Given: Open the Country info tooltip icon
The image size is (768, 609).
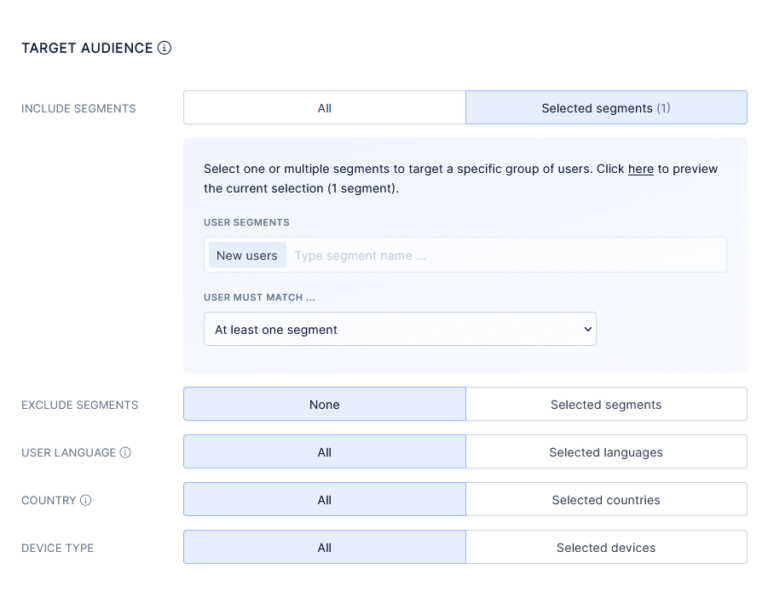Looking at the screenshot, I should click(x=86, y=500).
